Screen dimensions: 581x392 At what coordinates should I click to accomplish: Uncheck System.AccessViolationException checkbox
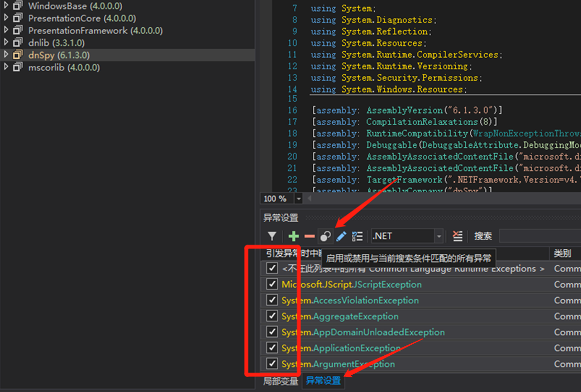272,300
